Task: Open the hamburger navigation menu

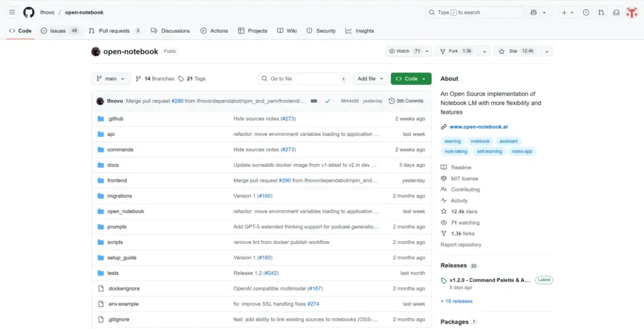Action: tap(12, 12)
